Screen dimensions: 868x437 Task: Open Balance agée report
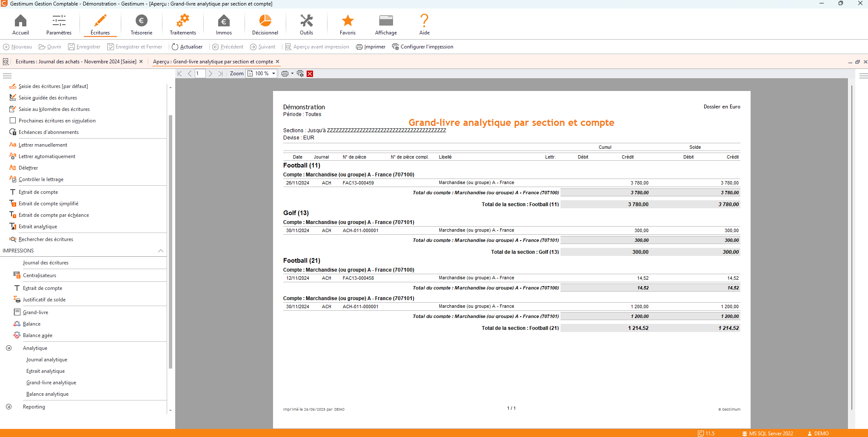coord(37,335)
